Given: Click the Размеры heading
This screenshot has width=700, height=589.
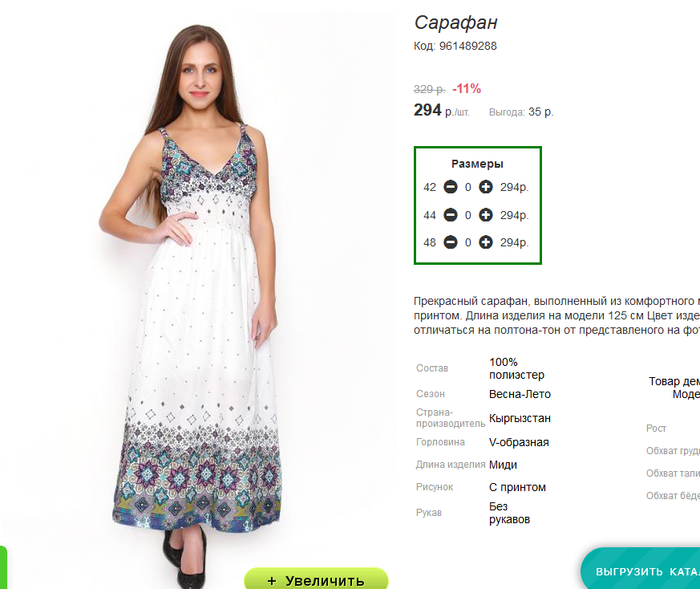Looking at the screenshot, I should 477,164.
